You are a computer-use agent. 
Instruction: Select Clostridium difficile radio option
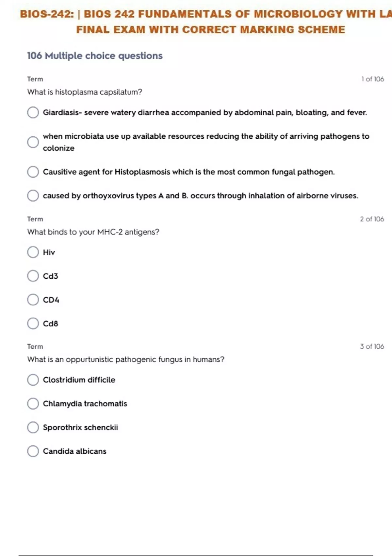[33, 380]
